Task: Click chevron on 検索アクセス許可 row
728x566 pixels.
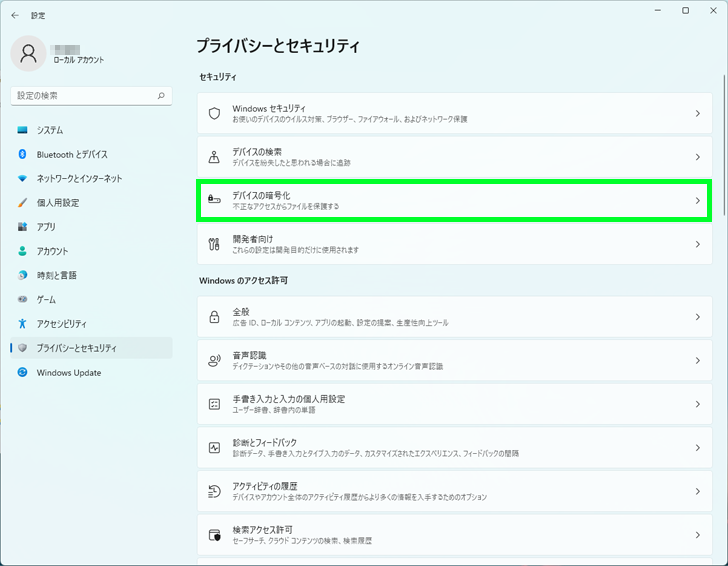Action: (x=697, y=535)
